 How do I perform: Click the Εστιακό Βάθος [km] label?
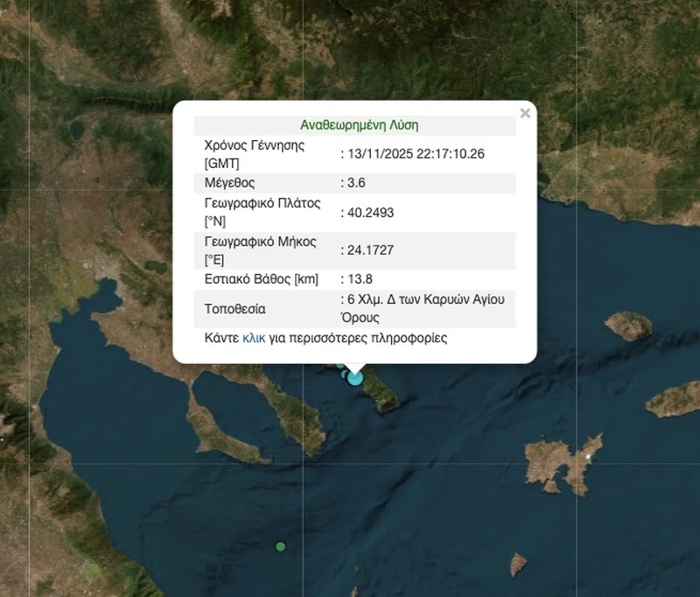pos(261,279)
